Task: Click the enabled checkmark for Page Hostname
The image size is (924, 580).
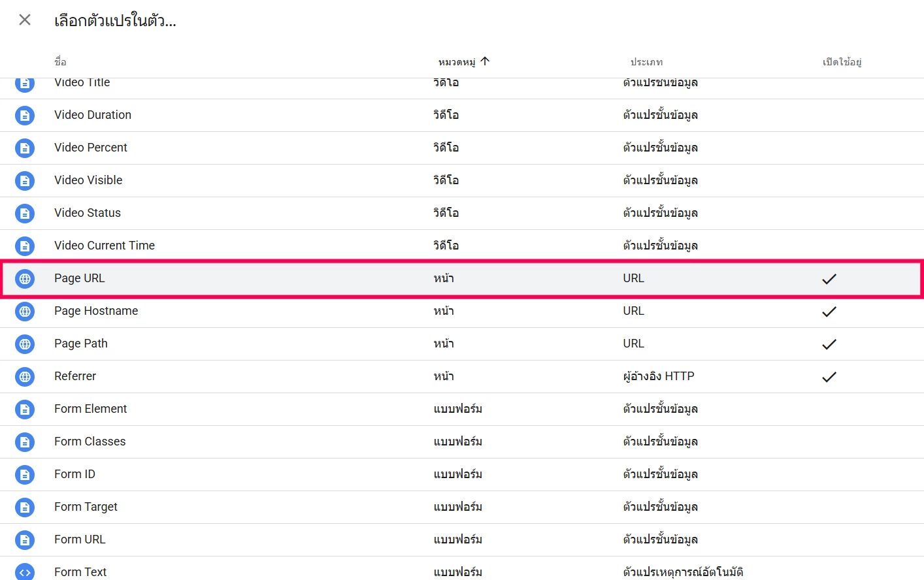Action: [829, 312]
